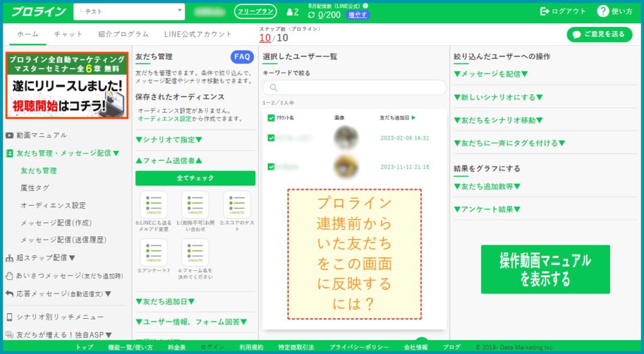644x354 pixels.
Task: Switch to the チャット tab
Action: point(68,35)
